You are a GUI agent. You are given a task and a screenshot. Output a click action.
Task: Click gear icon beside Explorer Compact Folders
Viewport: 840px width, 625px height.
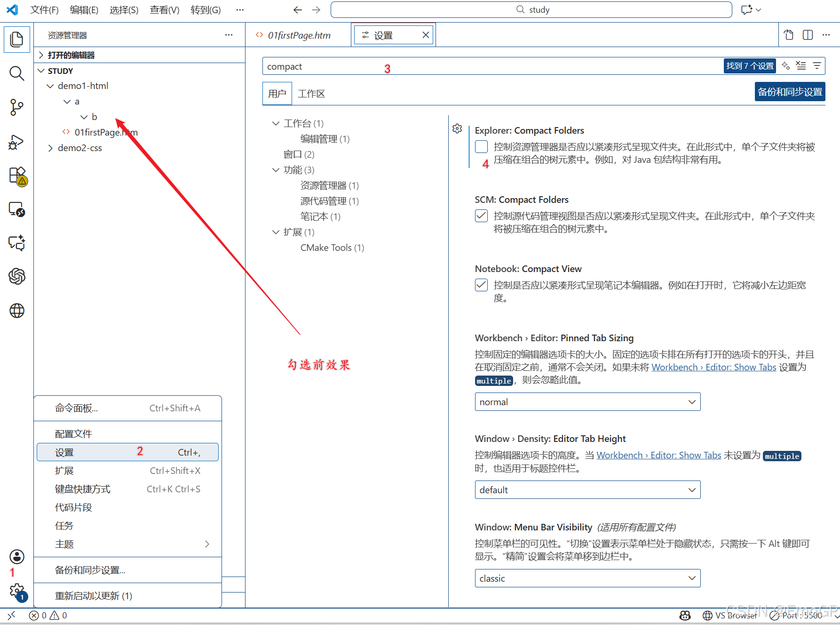pyautogui.click(x=457, y=128)
